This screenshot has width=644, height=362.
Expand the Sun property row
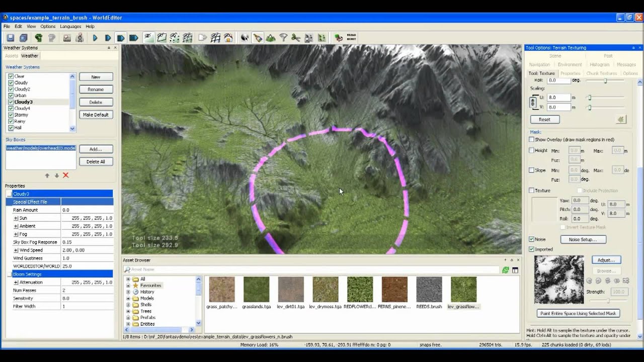coord(16,218)
